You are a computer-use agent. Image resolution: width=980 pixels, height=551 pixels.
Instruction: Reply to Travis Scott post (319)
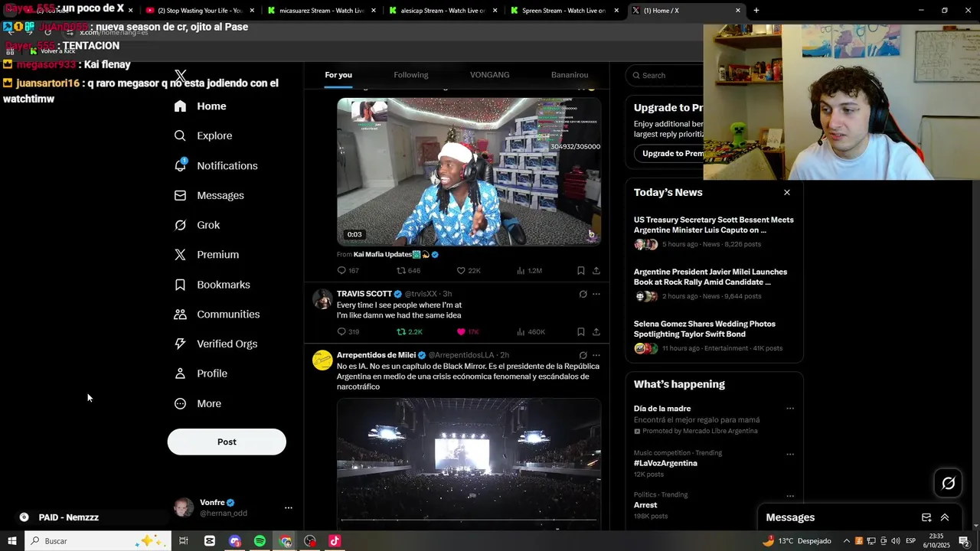pyautogui.click(x=348, y=332)
